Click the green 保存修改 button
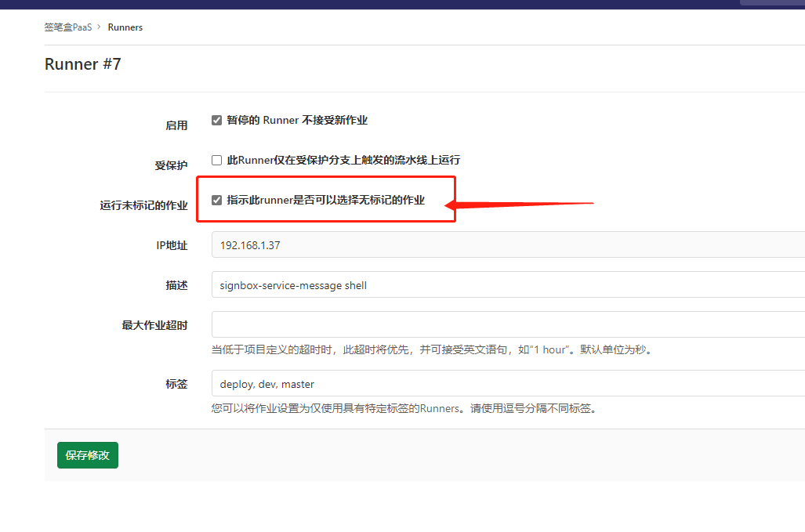805x532 pixels. [x=88, y=455]
